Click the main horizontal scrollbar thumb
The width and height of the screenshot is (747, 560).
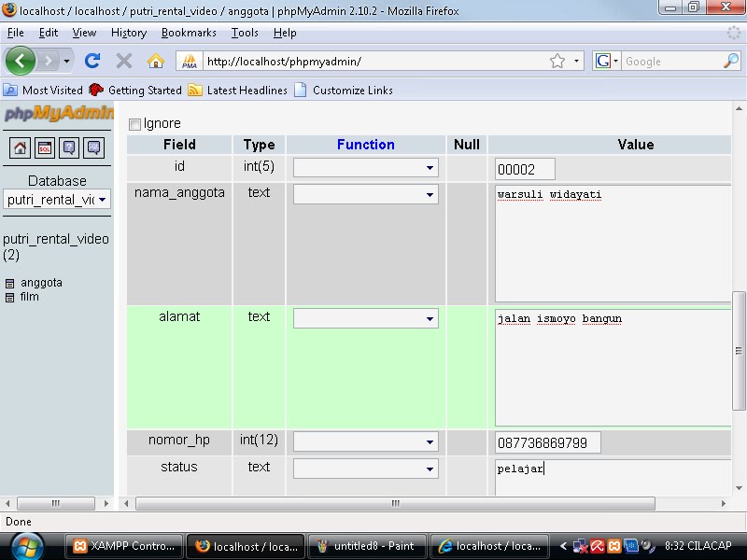tap(395, 503)
